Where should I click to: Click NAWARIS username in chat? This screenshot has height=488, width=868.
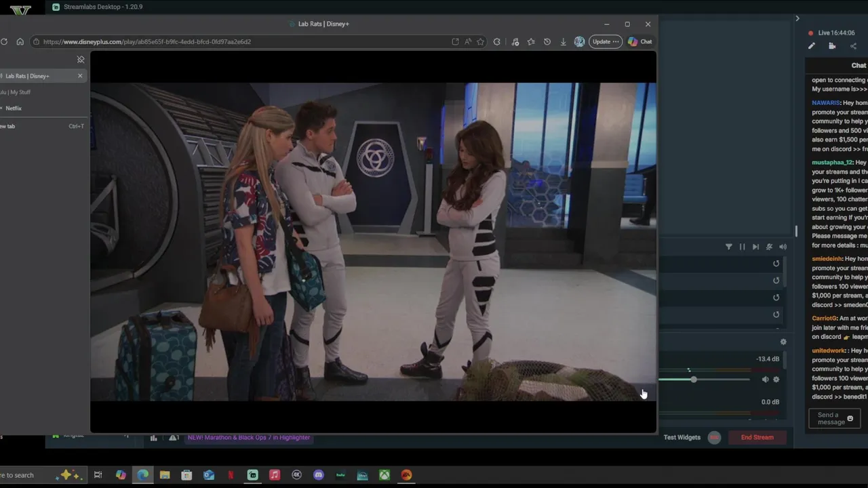[826, 103]
